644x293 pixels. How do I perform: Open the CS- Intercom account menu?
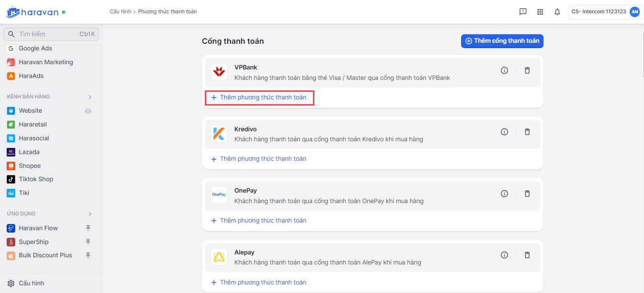pyautogui.click(x=605, y=12)
